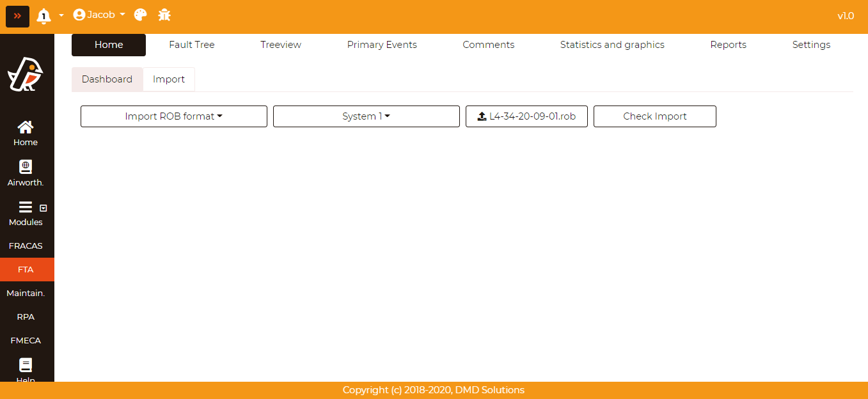Open Statistics and graphics tab
Viewport: 868px width, 399px height.
pyautogui.click(x=612, y=45)
